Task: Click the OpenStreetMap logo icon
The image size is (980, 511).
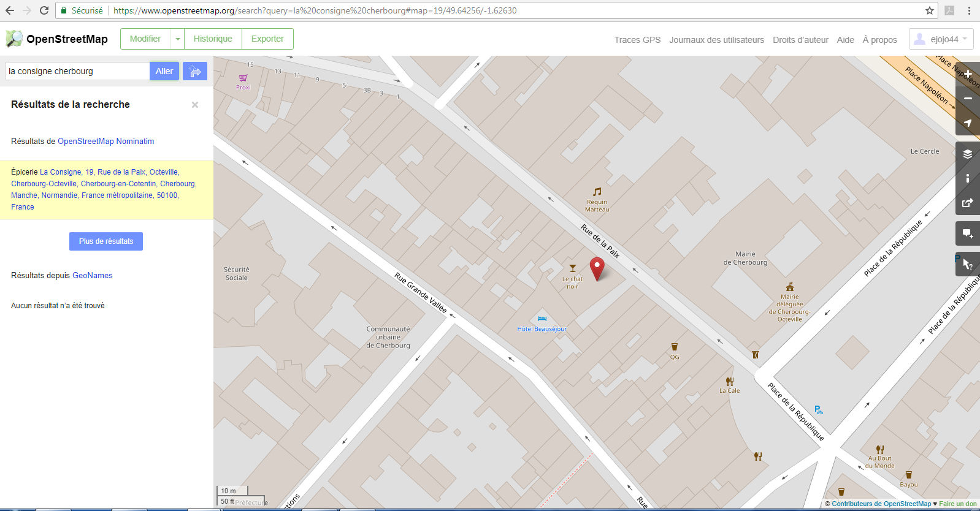Action: tap(13, 39)
